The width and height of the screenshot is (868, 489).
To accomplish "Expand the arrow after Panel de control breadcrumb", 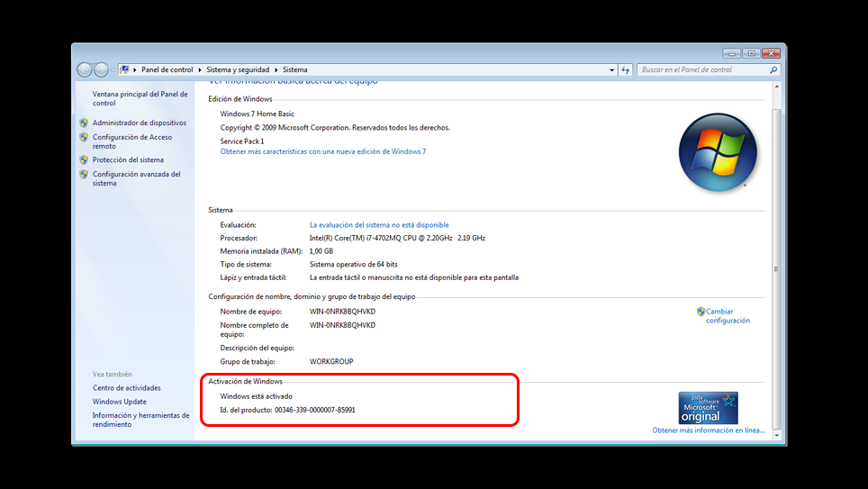I will click(200, 69).
